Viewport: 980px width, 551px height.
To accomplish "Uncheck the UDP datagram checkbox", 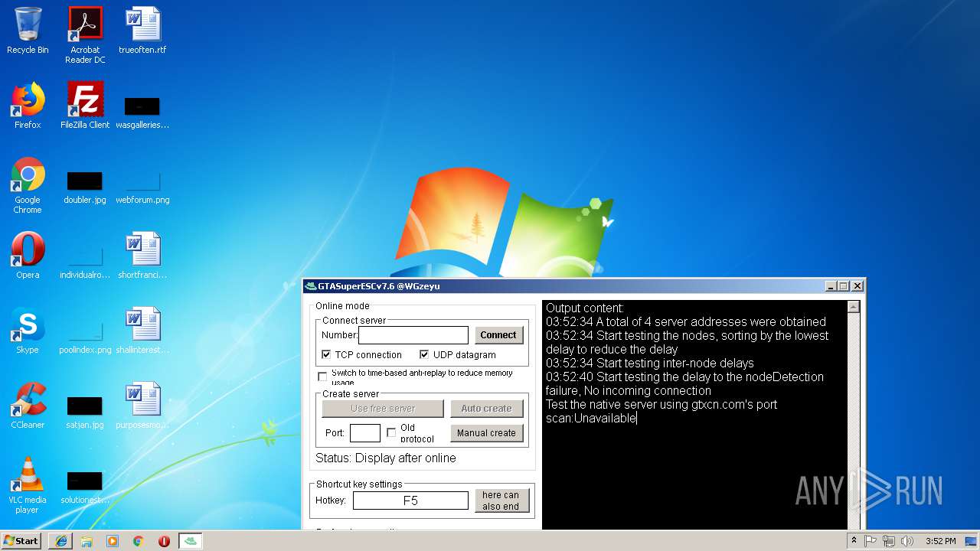I will tap(424, 355).
